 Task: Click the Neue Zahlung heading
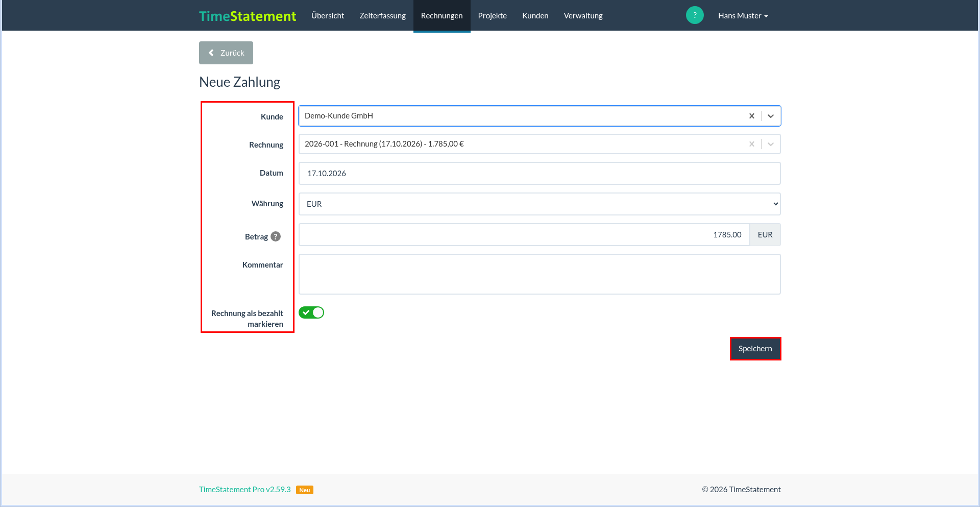(239, 82)
